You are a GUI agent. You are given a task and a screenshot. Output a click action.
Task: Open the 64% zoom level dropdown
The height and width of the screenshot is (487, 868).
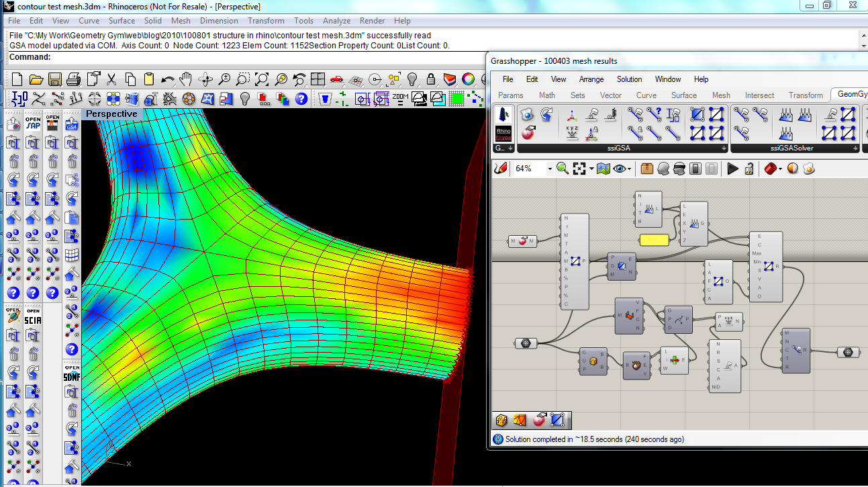549,169
